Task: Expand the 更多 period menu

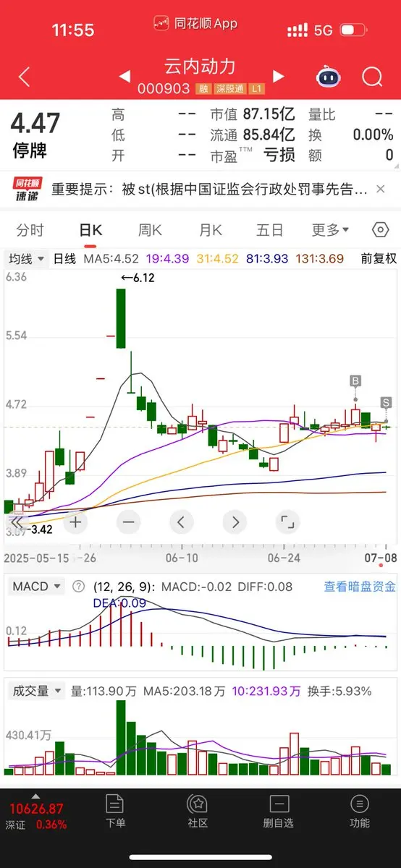Action: click(330, 230)
